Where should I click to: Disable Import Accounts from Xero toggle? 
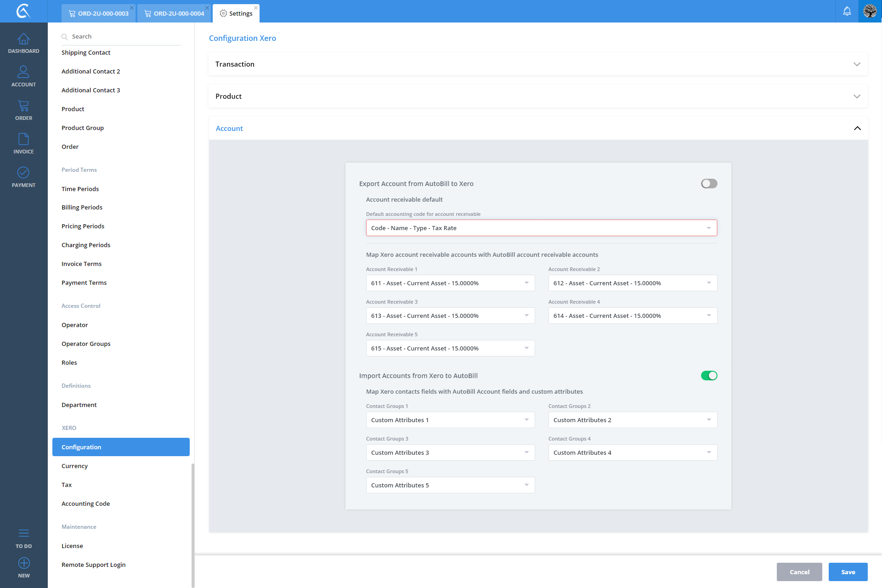pyautogui.click(x=709, y=376)
